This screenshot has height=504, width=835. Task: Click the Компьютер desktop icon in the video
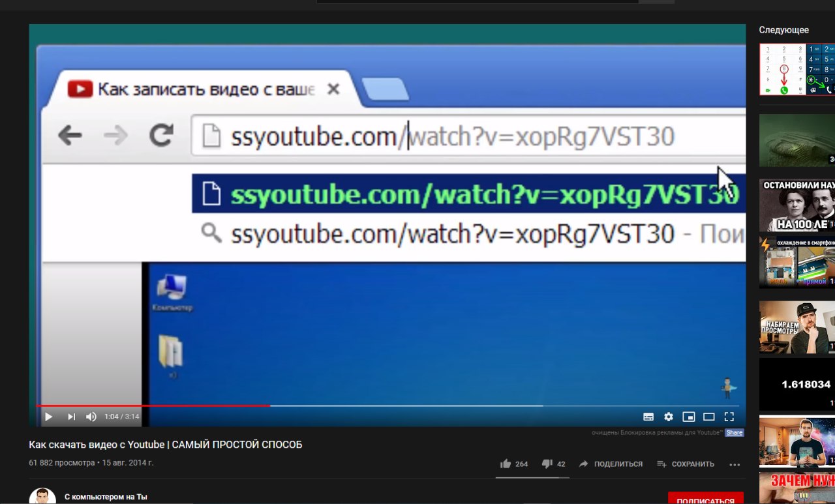pyautogui.click(x=172, y=292)
